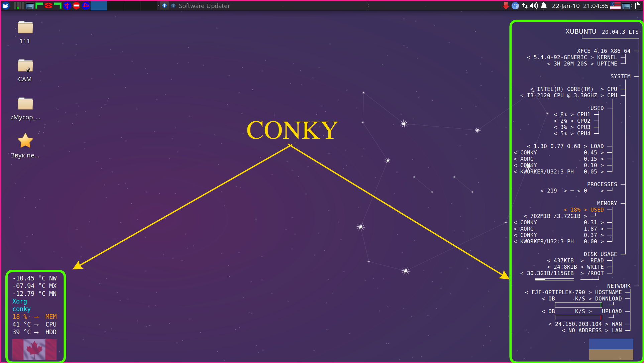The image size is (644, 363).
Task: Open the window list menu icon
Action: click(165, 6)
